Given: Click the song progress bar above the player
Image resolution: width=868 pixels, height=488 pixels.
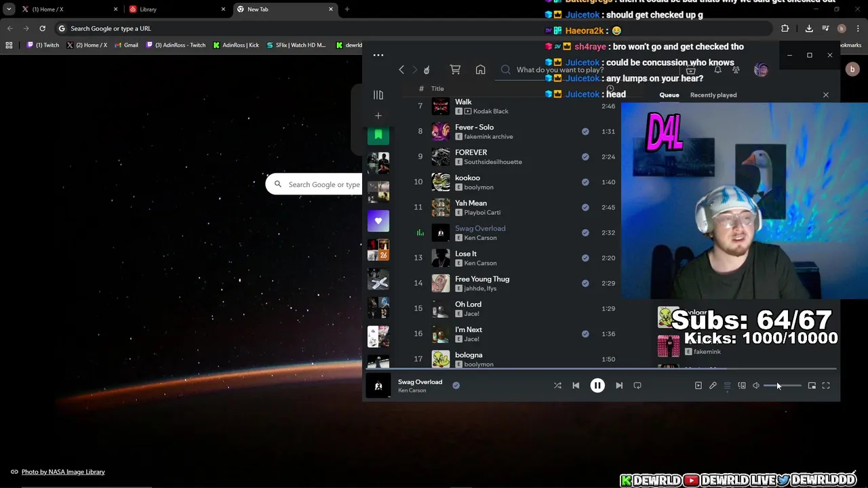Looking at the screenshot, I should (x=601, y=369).
